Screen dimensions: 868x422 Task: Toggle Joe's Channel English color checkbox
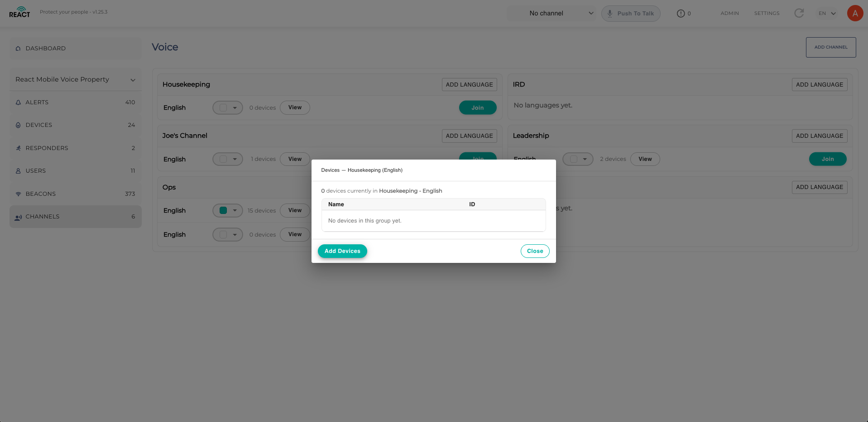click(223, 159)
